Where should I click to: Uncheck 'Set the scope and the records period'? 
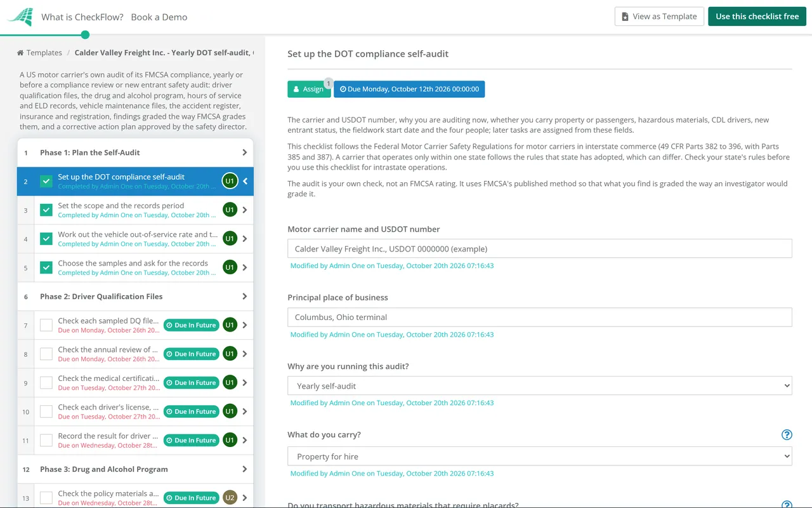[x=46, y=210]
